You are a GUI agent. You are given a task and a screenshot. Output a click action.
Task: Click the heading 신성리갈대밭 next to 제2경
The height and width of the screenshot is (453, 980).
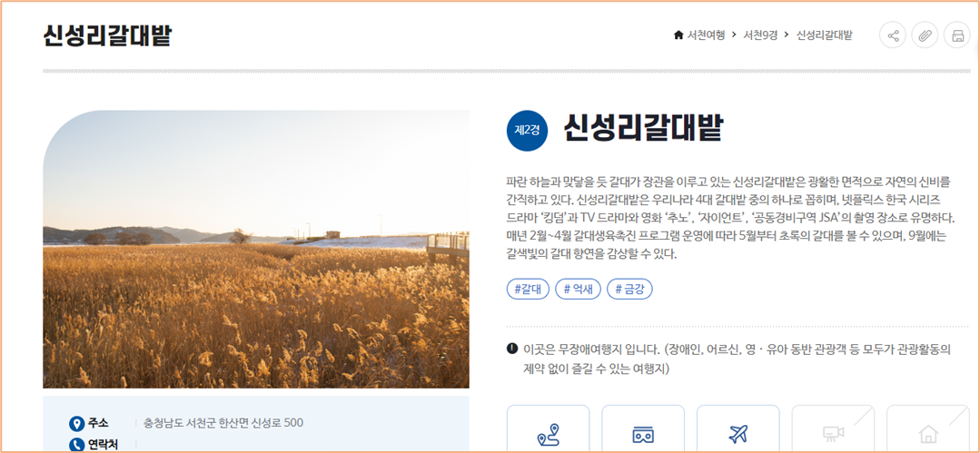643,129
